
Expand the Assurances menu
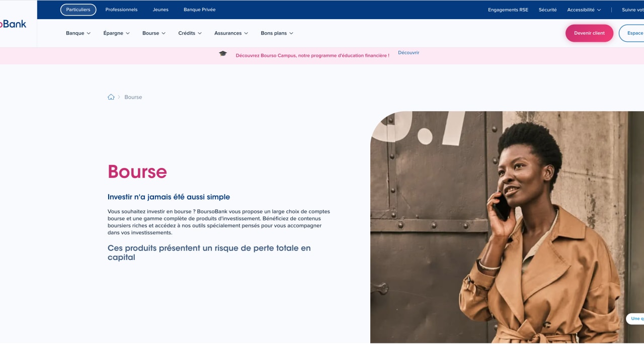pyautogui.click(x=231, y=33)
